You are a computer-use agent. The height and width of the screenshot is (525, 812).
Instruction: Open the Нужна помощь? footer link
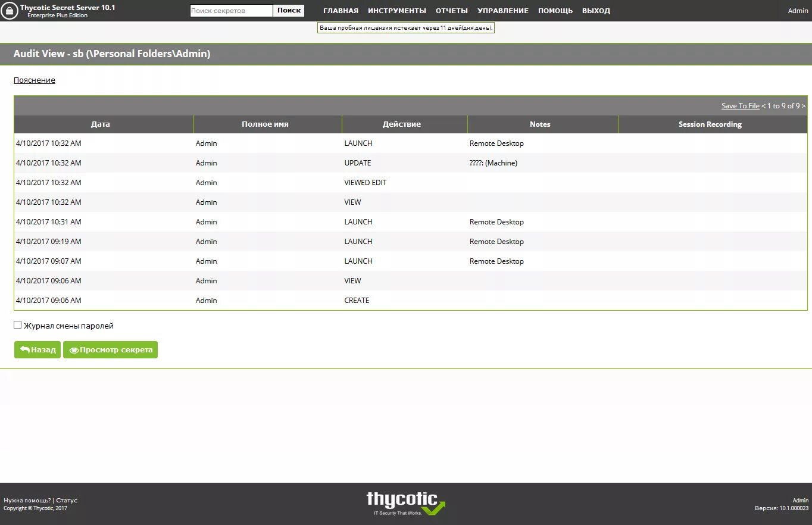point(27,501)
